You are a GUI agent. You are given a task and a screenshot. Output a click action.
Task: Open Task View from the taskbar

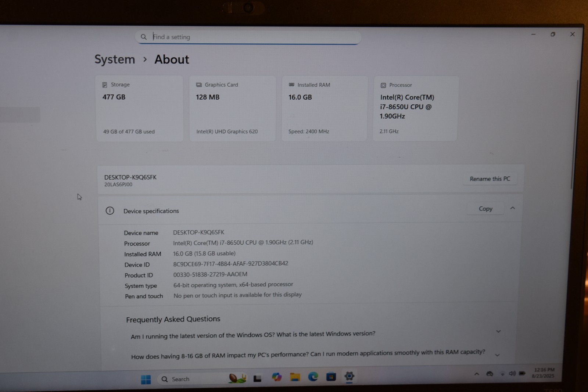(257, 378)
